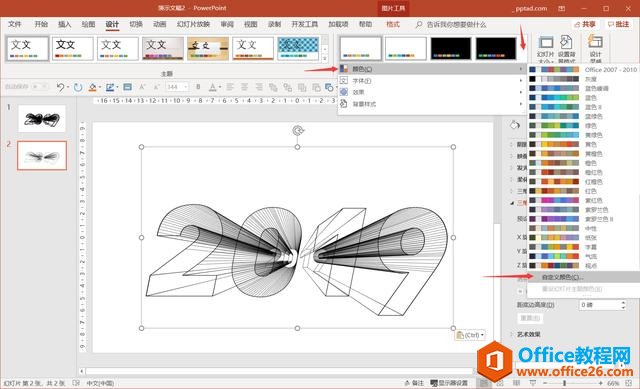This screenshot has height=389, width=640.
Task: Click the shape fill paint bucket icon
Action: tap(93, 87)
